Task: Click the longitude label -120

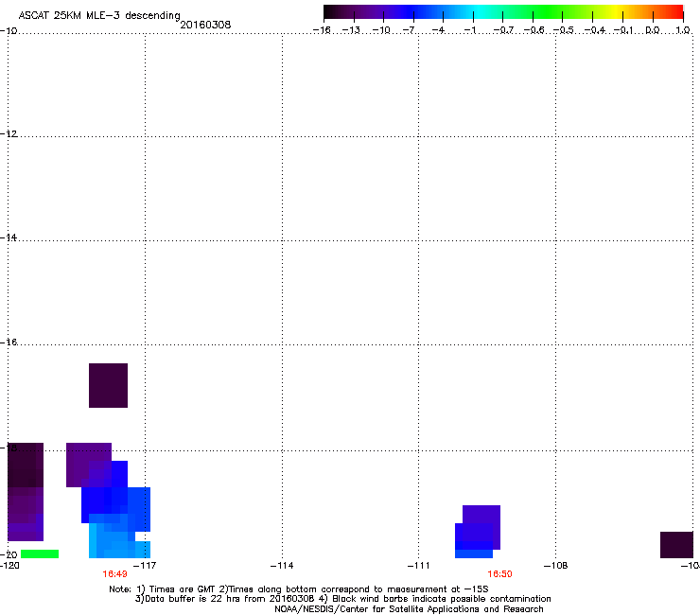Action: [x=9, y=566]
